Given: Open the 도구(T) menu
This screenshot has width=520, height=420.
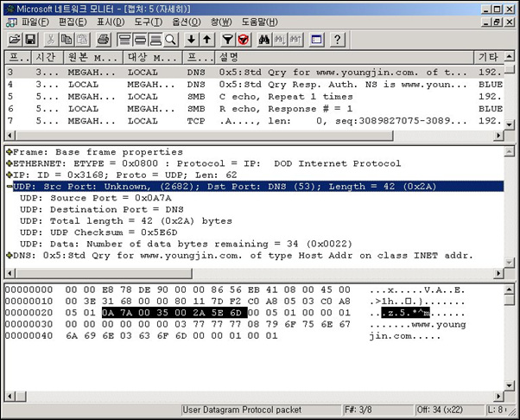Looking at the screenshot, I should pos(149,22).
